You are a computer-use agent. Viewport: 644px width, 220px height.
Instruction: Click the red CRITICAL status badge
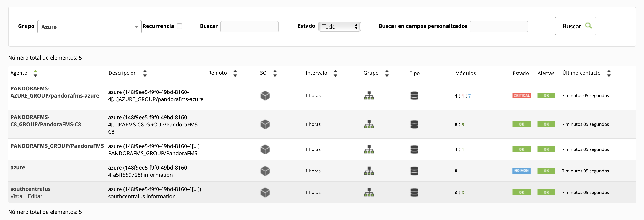click(x=521, y=95)
